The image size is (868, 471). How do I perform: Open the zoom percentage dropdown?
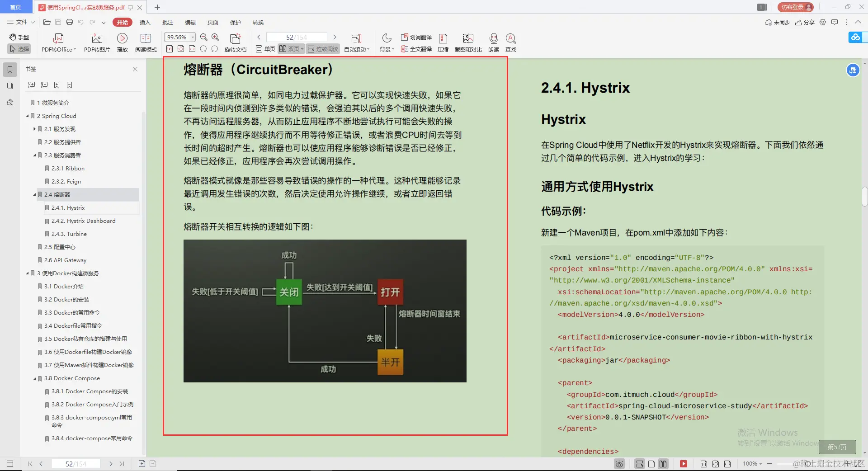[192, 37]
